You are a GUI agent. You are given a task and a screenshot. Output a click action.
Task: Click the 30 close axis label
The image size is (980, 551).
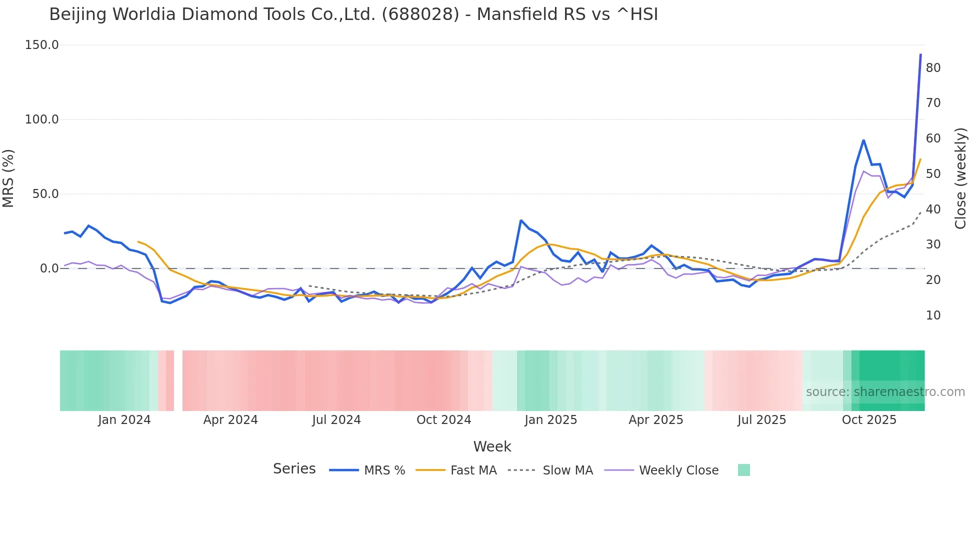pyautogui.click(x=933, y=244)
